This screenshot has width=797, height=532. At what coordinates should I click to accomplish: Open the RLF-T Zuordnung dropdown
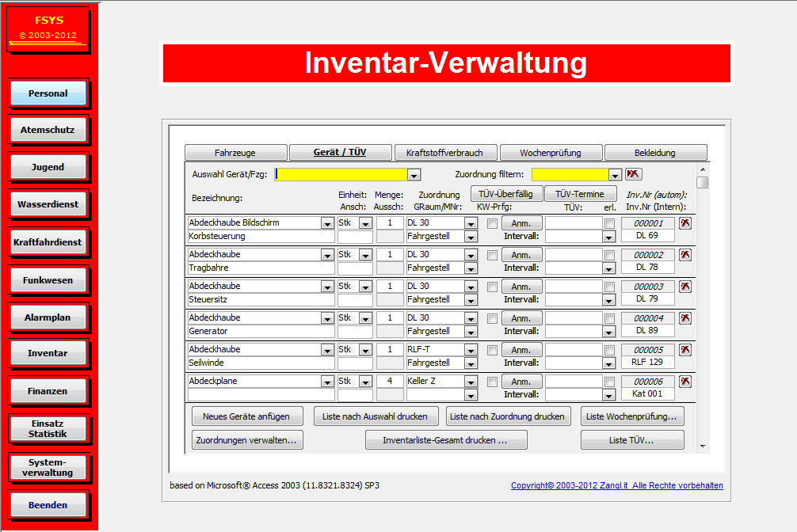point(471,350)
